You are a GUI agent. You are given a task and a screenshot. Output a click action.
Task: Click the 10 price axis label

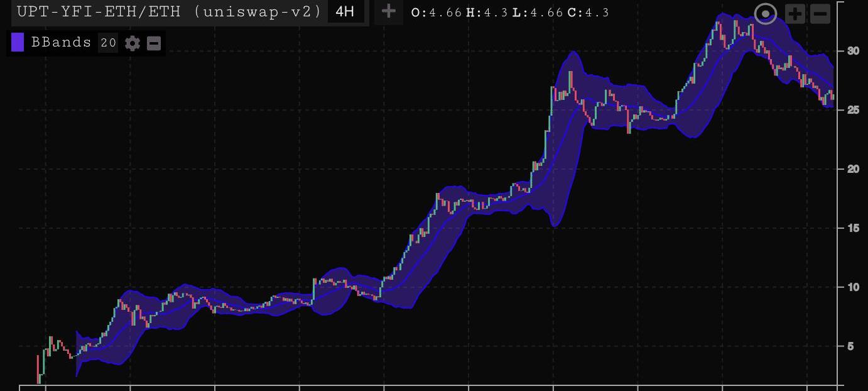click(853, 287)
